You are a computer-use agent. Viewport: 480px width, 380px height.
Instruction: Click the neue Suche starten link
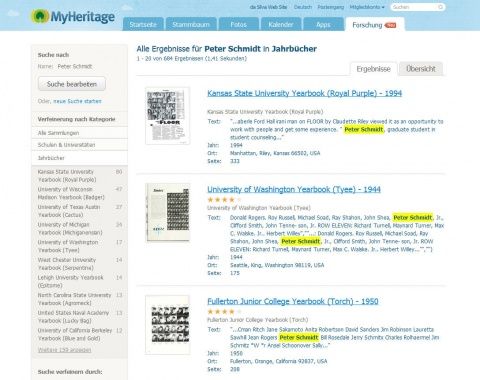coord(77,101)
